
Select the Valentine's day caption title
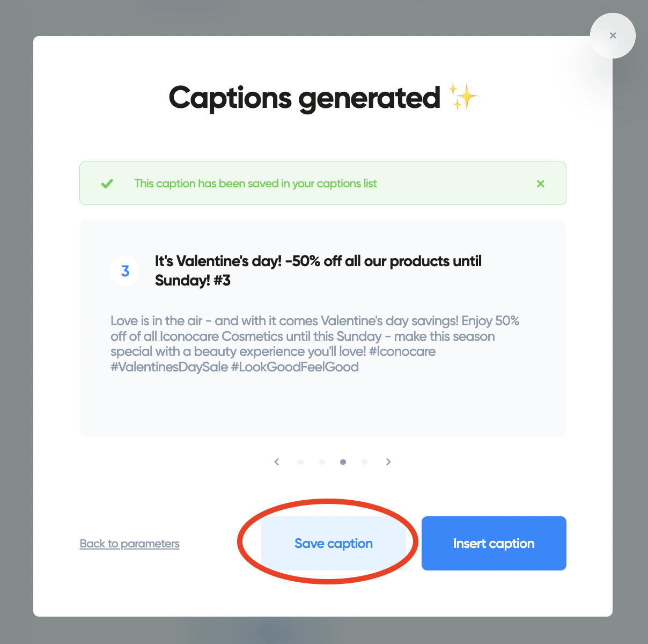[318, 270]
